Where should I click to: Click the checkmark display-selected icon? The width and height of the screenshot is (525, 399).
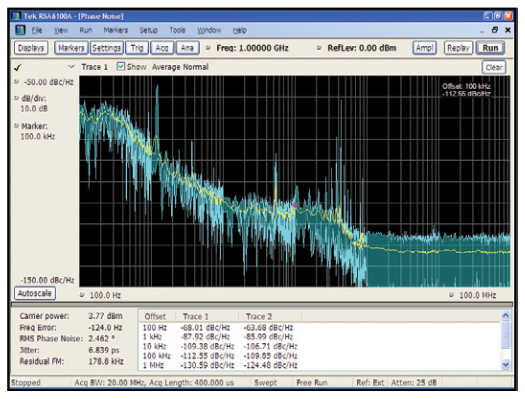click(17, 68)
